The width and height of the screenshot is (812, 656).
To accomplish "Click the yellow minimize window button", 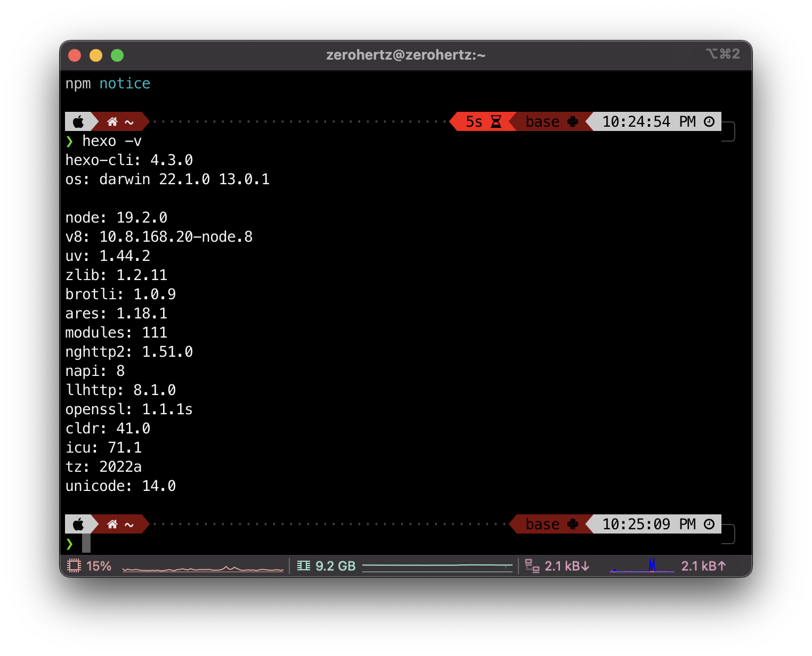I will coord(96,55).
